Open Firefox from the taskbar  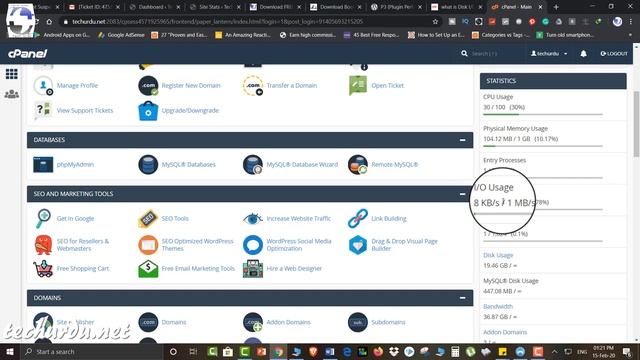(x=378, y=351)
